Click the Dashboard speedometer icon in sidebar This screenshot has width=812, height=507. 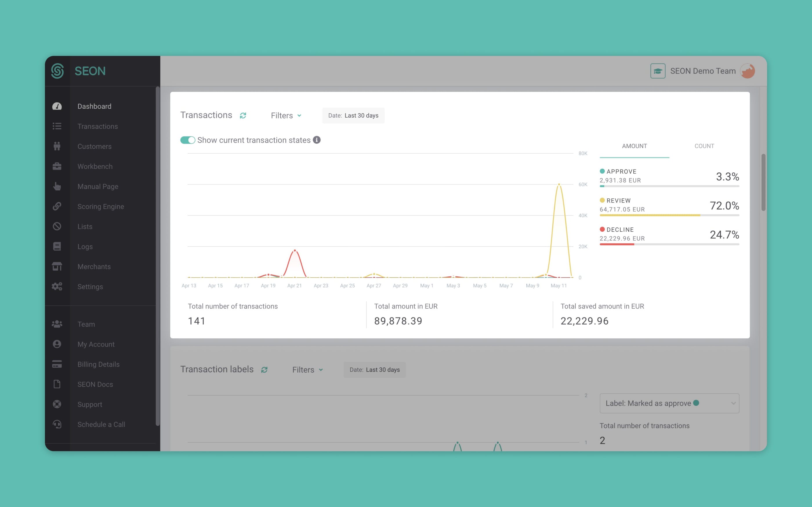(57, 106)
